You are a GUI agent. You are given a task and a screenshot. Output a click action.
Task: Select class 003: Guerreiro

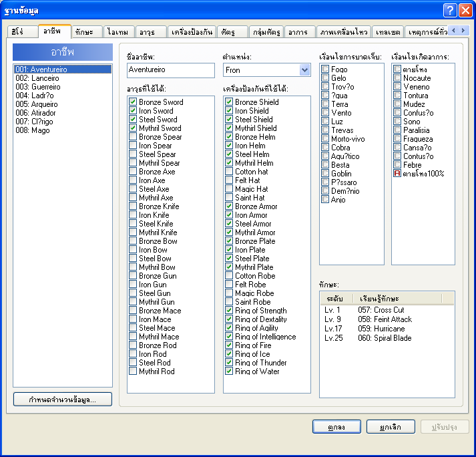(63, 87)
